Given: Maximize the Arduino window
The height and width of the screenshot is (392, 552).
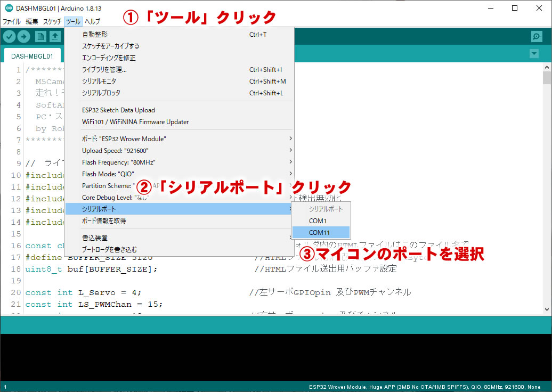Looking at the screenshot, I should click(515, 8).
